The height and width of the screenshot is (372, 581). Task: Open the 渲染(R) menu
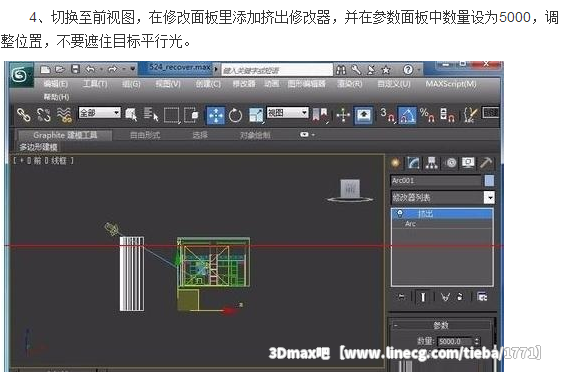pyautogui.click(x=349, y=84)
